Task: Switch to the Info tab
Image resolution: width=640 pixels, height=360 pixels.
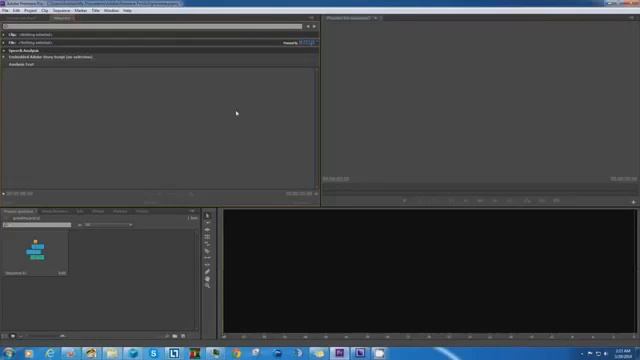Action: click(80, 211)
